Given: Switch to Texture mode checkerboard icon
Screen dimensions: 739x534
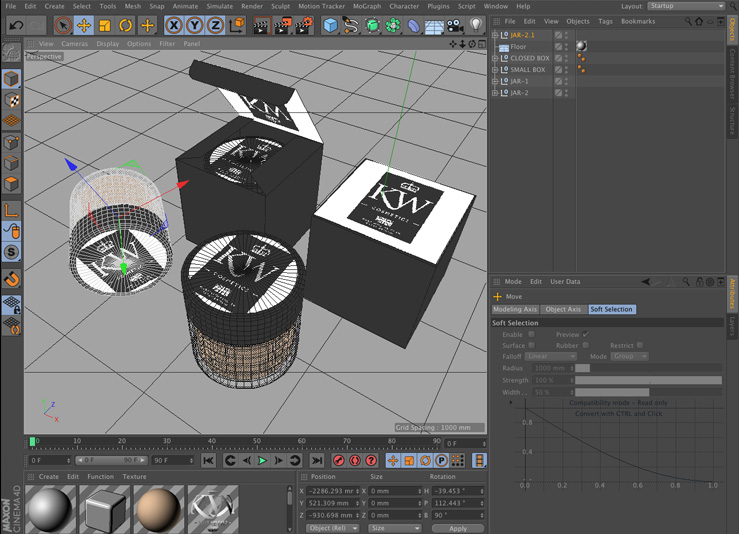Looking at the screenshot, I should [11, 100].
